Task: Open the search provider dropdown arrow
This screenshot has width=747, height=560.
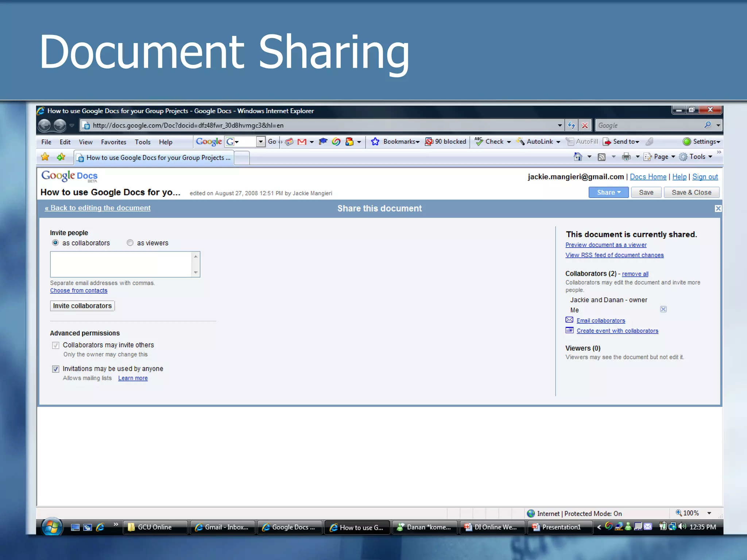Action: pos(718,125)
